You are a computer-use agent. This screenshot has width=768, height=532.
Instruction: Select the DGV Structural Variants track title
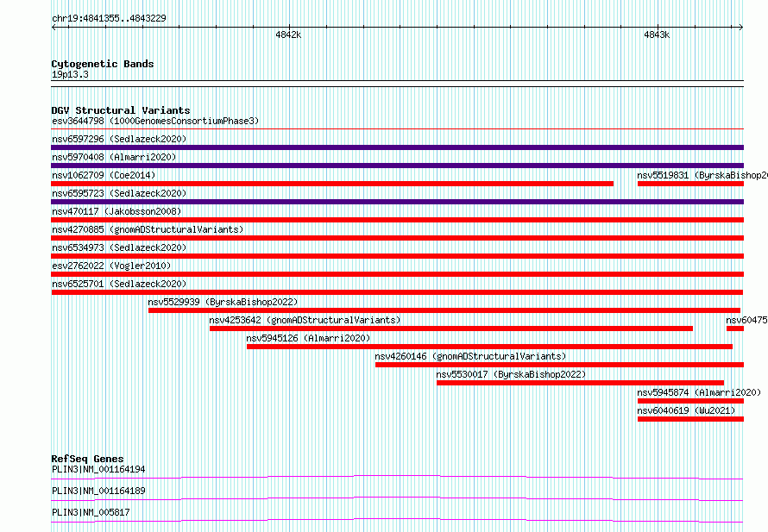click(121, 110)
